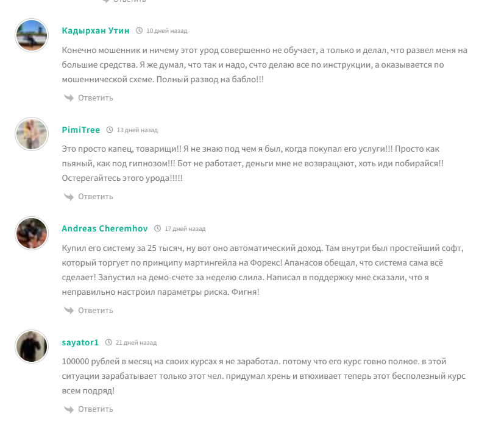This screenshot has width=504, height=430.
Task: Open Кадырхан Утин's profile avatar
Action: 31,35
